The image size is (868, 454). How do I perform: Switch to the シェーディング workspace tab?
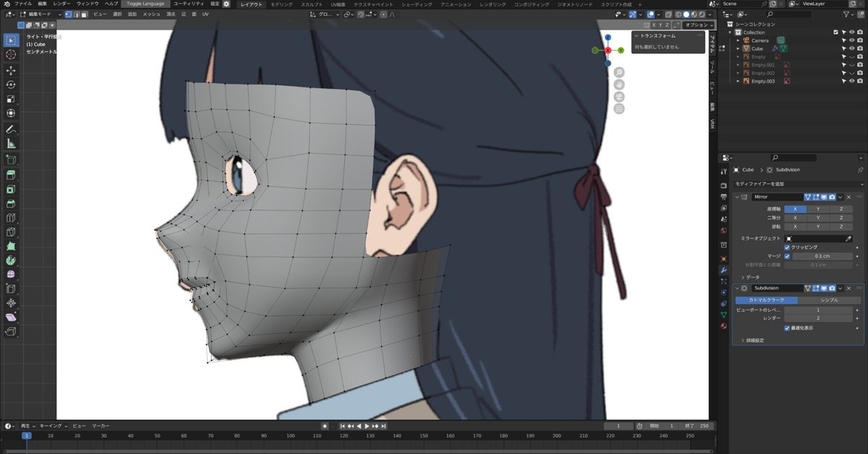(416, 4)
